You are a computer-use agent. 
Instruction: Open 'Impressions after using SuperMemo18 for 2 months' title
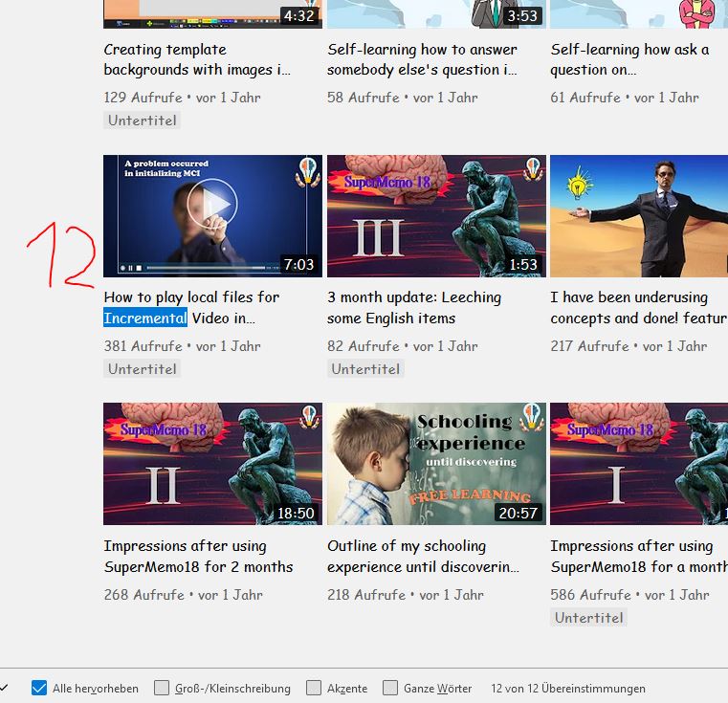pos(198,556)
